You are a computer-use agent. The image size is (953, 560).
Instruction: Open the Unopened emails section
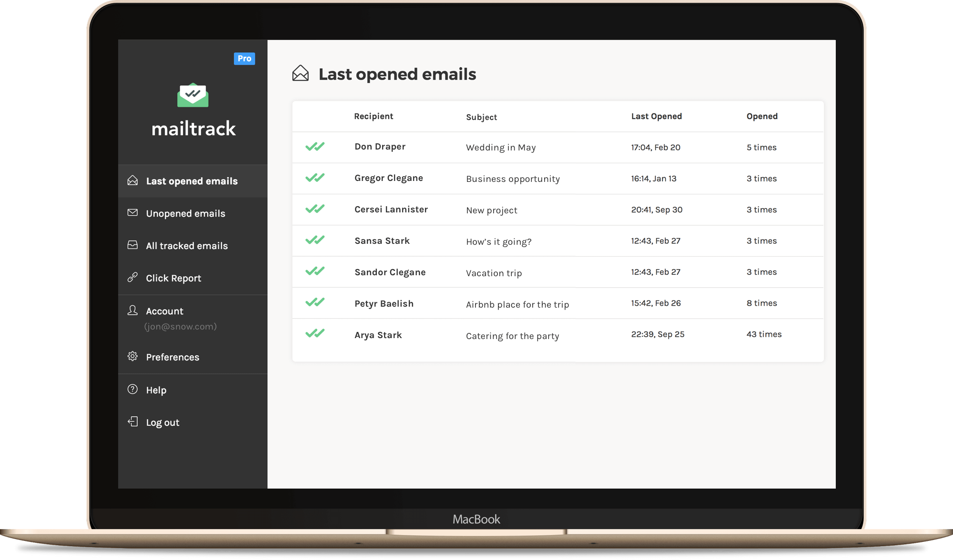coord(185,213)
